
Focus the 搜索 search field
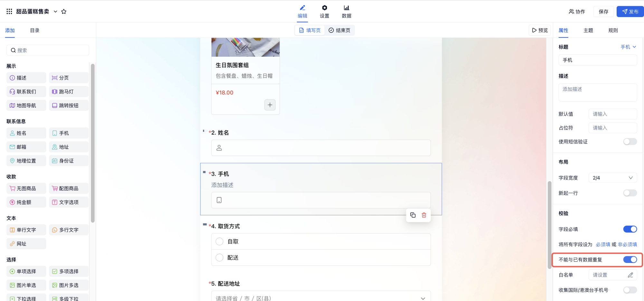(x=48, y=50)
